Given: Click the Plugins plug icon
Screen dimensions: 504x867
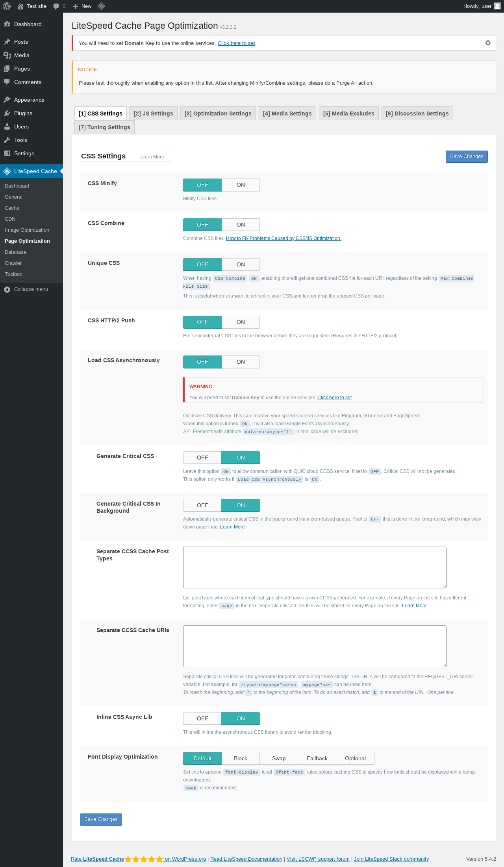Looking at the screenshot, I should click(x=7, y=113).
